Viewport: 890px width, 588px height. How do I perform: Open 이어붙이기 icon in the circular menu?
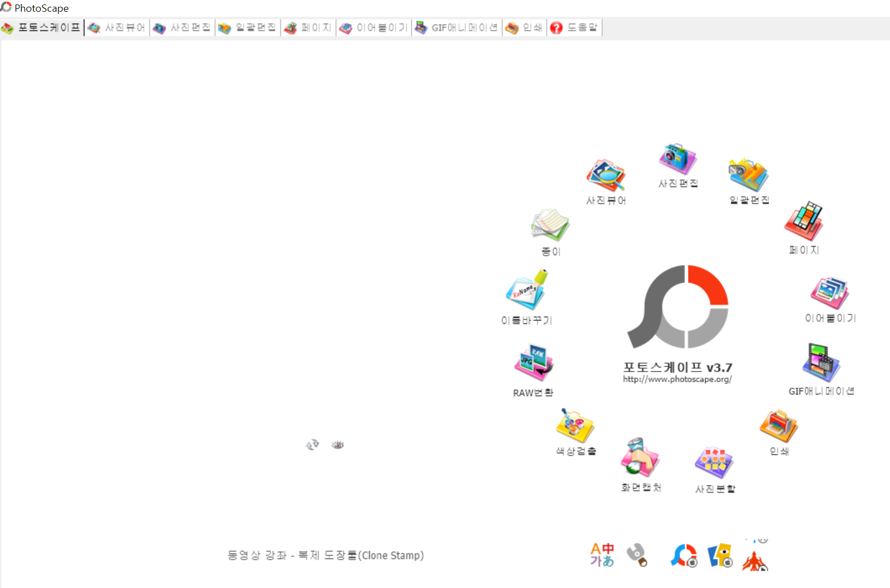tap(830, 293)
